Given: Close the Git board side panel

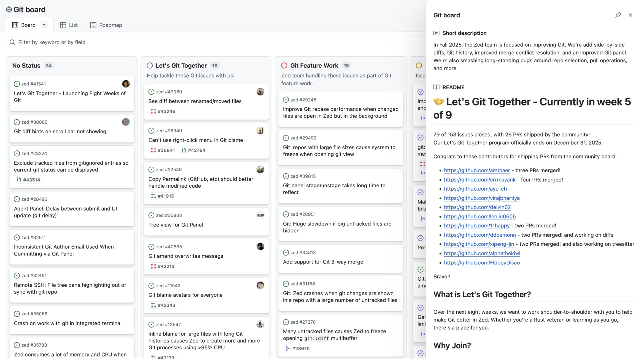Looking at the screenshot, I should [630, 15].
